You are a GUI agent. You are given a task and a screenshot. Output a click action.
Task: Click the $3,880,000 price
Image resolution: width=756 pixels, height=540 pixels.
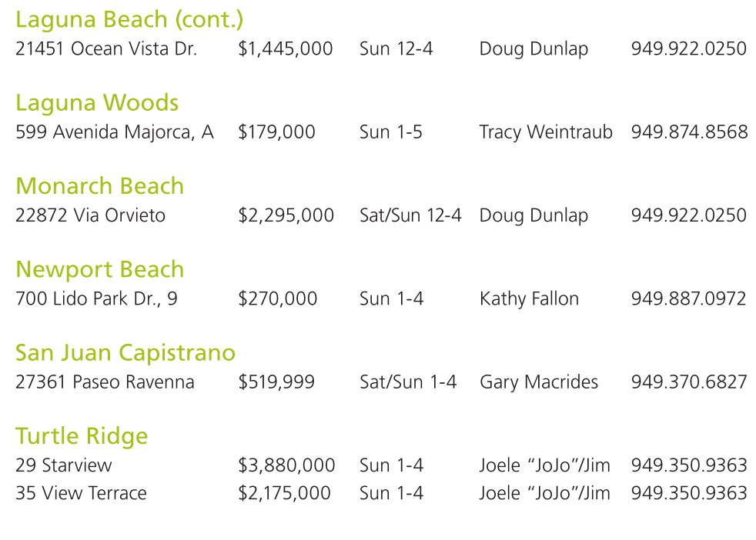click(286, 465)
